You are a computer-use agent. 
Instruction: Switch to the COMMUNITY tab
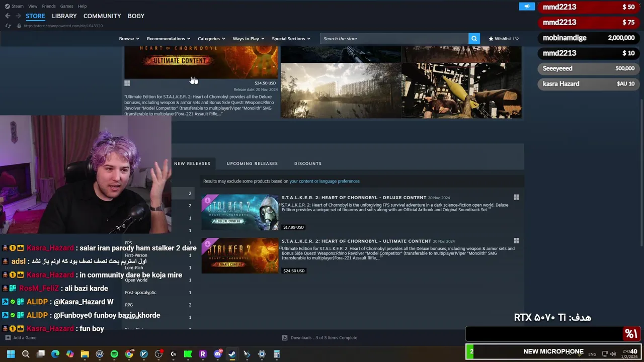(x=102, y=16)
